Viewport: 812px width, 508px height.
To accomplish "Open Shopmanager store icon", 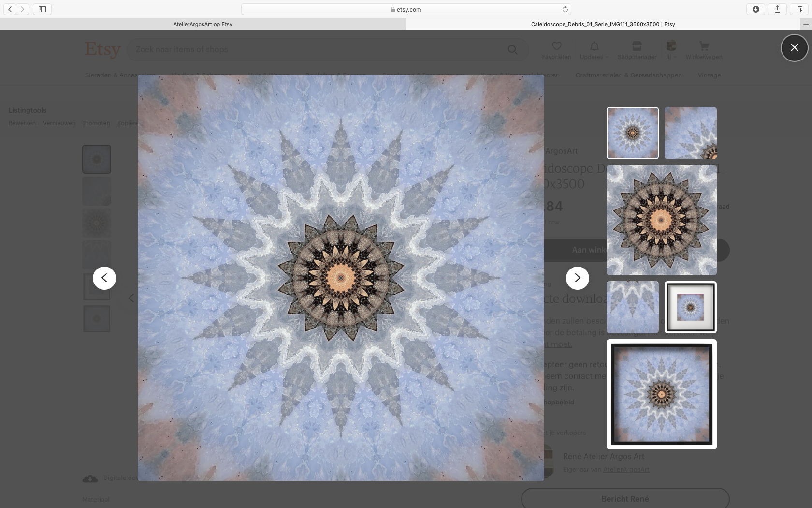I will (637, 50).
